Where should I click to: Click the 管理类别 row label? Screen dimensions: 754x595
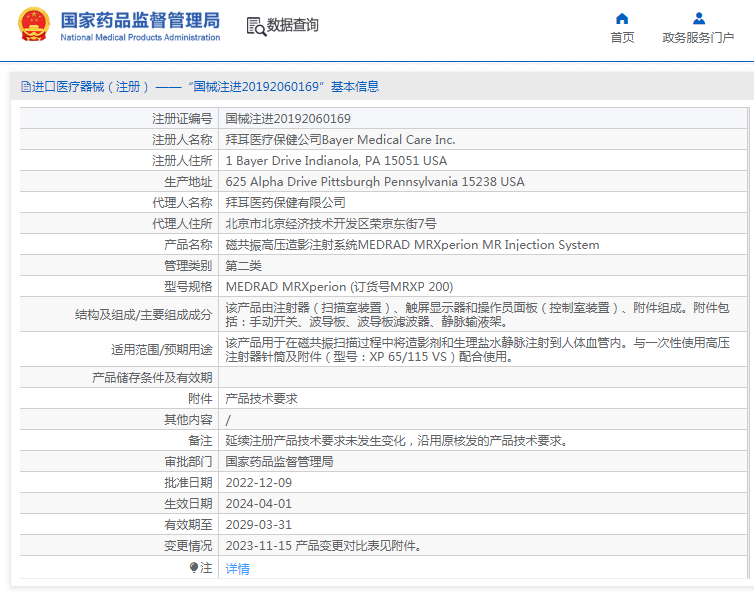[188, 266]
